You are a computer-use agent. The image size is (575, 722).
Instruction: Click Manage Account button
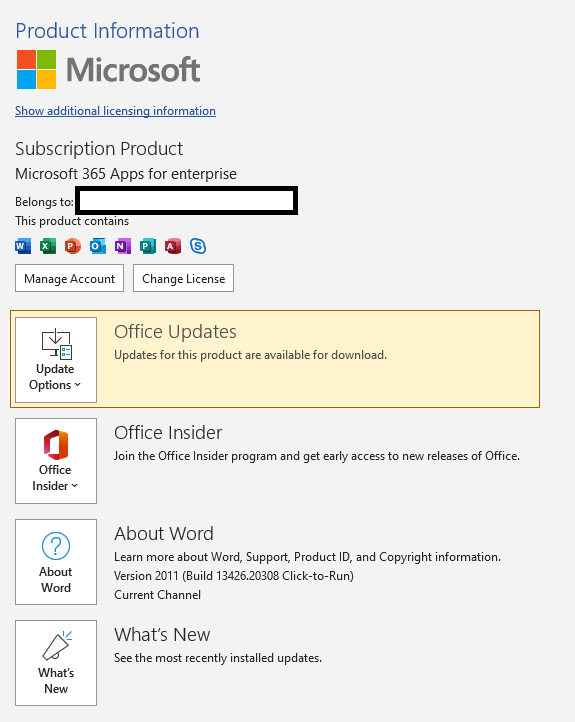point(70,278)
